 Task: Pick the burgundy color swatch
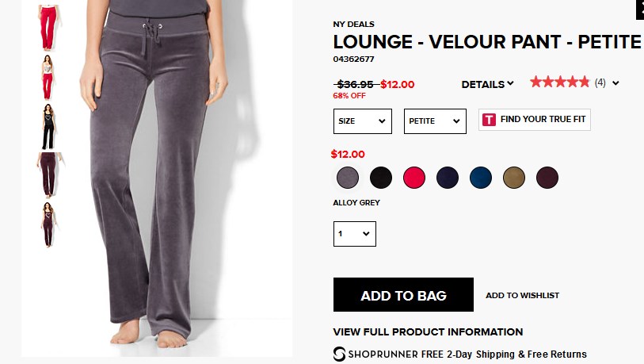click(x=547, y=178)
